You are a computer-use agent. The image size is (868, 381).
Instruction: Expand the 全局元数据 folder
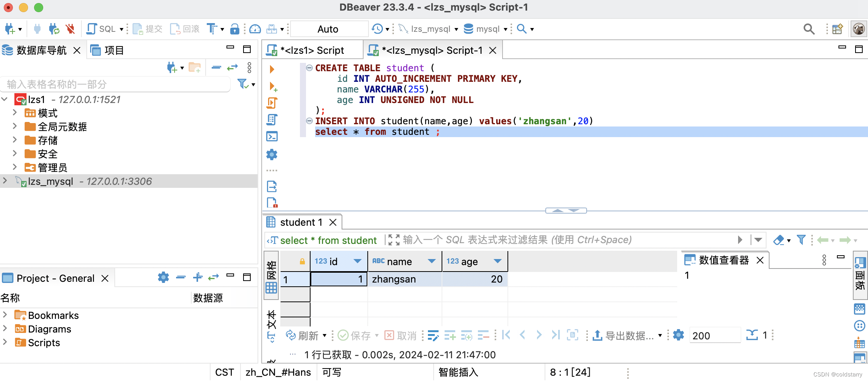tap(14, 126)
